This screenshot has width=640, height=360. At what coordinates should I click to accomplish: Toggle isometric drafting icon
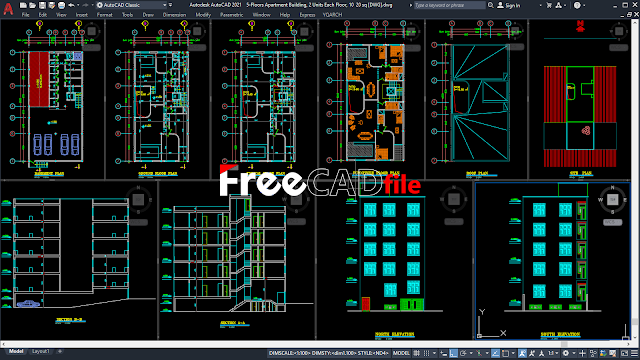[x=479, y=353]
